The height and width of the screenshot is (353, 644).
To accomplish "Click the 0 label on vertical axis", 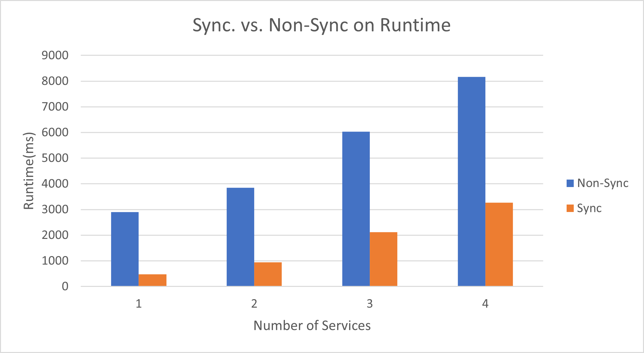I will [x=65, y=286].
